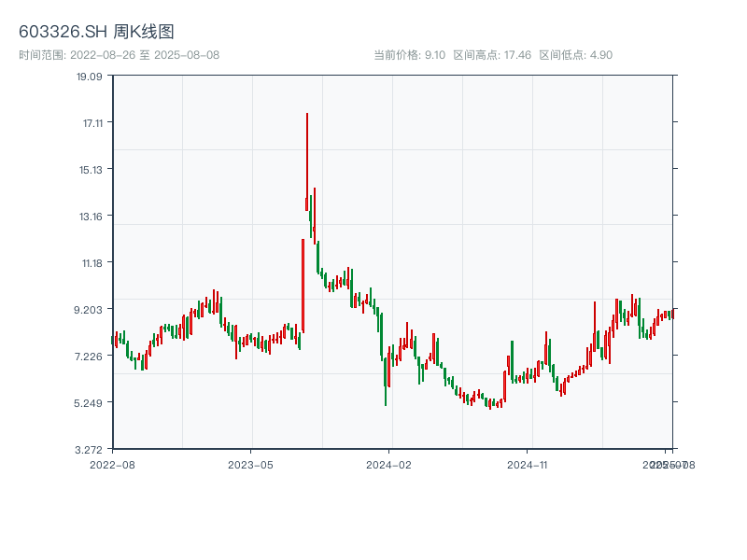Click the period low label 区间低点: 4.90
This screenshot has width=747, height=560.
point(575,55)
